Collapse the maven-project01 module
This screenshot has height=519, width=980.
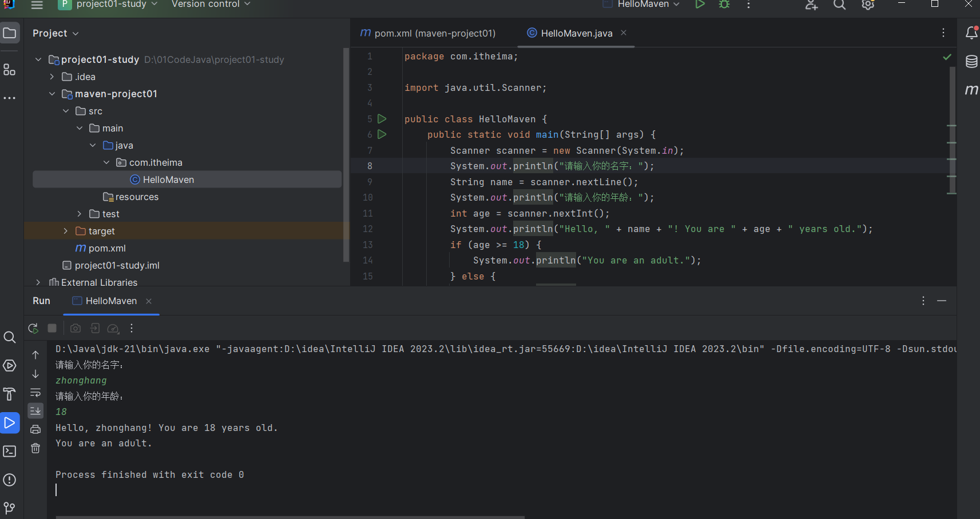click(52, 94)
